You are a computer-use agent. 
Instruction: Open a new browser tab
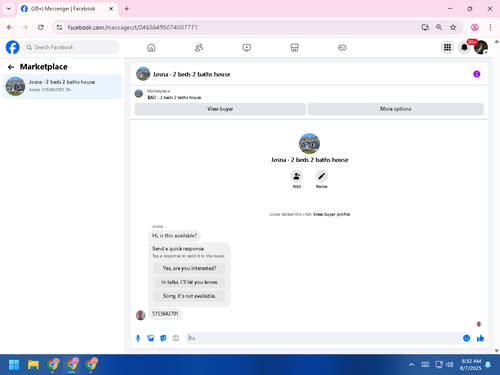coord(127,9)
